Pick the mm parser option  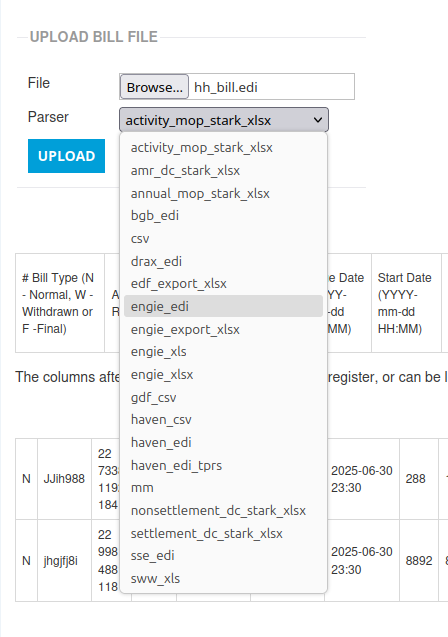(223, 488)
